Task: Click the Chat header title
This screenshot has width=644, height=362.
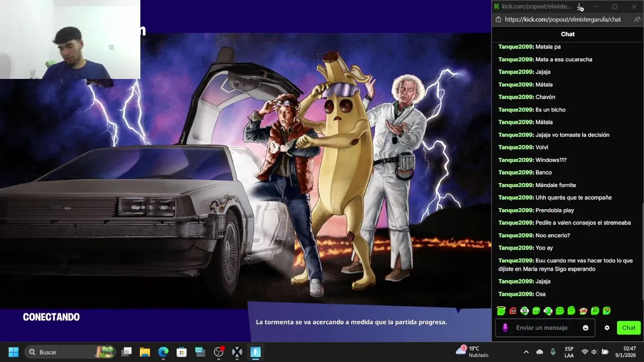Action: (x=568, y=34)
